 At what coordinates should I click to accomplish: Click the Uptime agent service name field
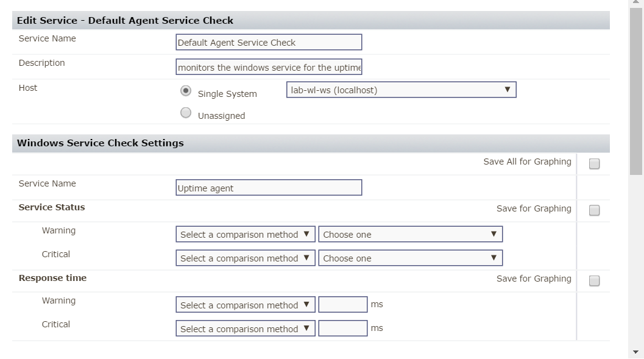(x=269, y=188)
